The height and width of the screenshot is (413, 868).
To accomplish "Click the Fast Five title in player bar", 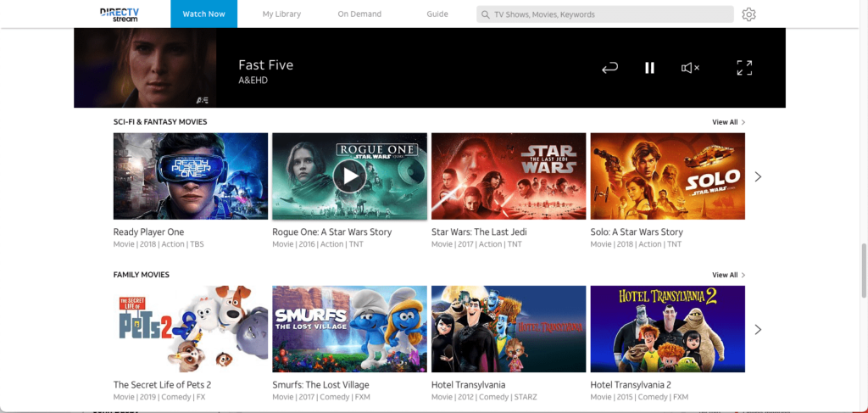I will 265,64.
